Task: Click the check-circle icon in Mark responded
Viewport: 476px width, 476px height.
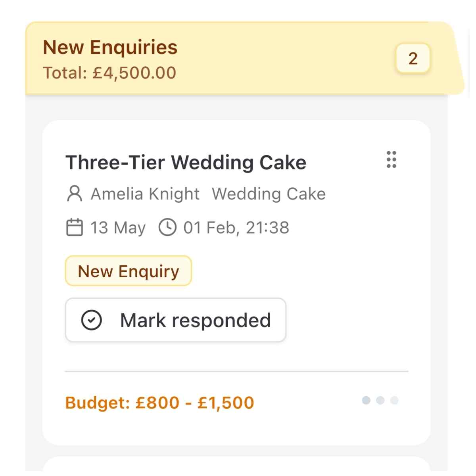Action: tap(92, 320)
